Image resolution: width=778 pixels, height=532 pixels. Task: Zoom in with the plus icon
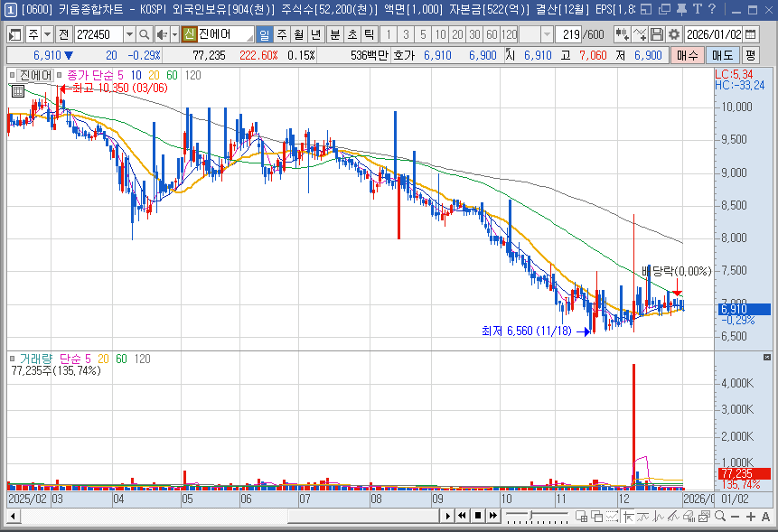click(x=751, y=516)
